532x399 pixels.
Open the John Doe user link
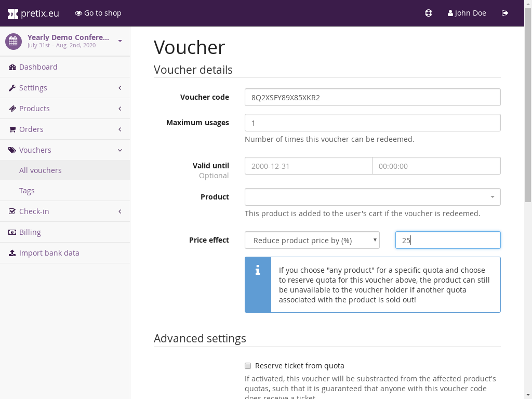click(x=467, y=13)
